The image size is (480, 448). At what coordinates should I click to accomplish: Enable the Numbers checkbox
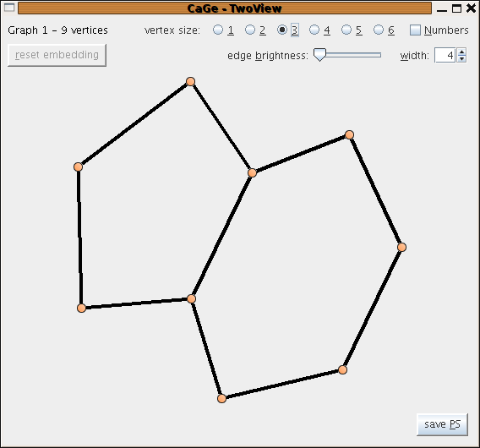[415, 30]
